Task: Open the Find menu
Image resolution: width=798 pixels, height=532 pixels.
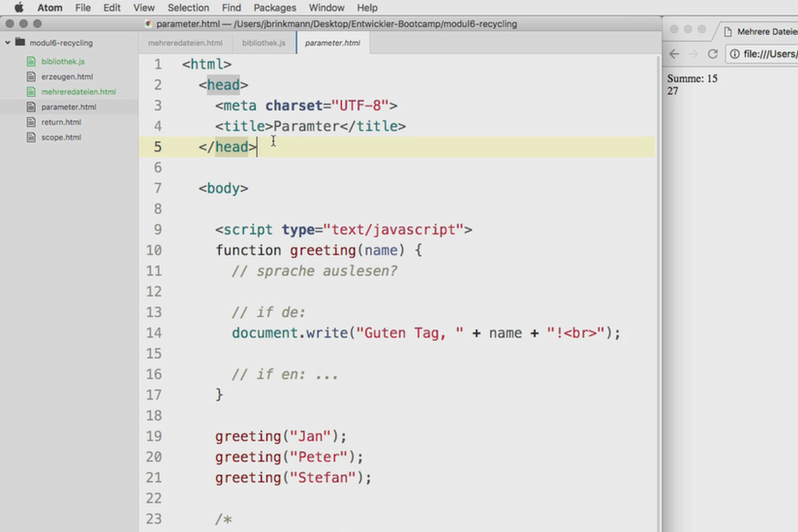Action: (x=231, y=7)
